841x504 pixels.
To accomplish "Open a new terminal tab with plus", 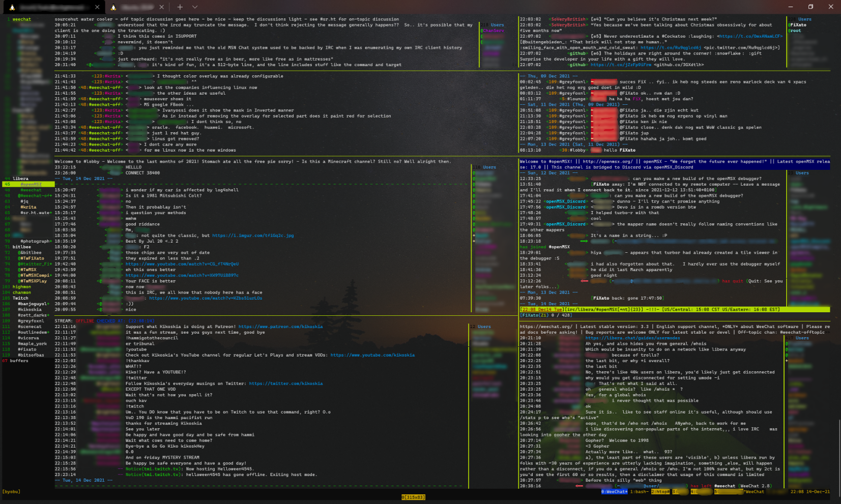I will click(180, 7).
